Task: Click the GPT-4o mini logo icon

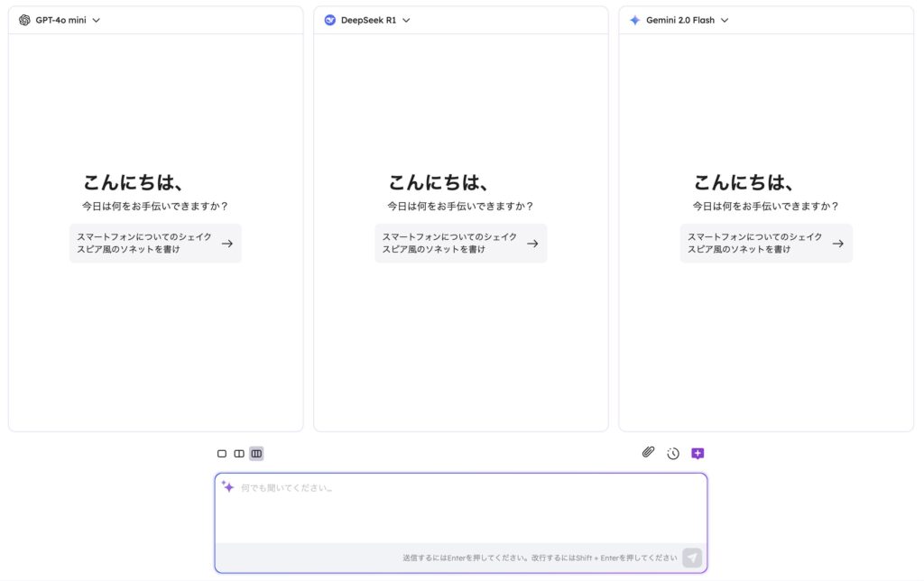Action: [24, 21]
